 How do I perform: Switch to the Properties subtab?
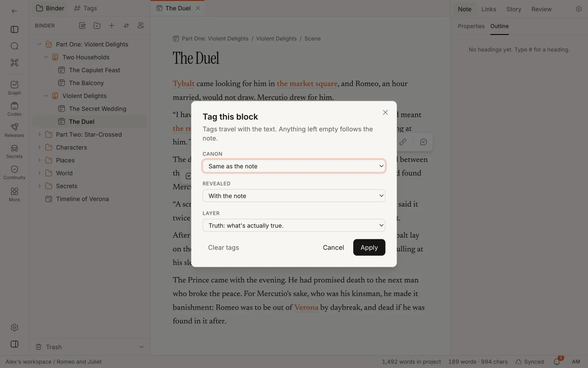(471, 26)
